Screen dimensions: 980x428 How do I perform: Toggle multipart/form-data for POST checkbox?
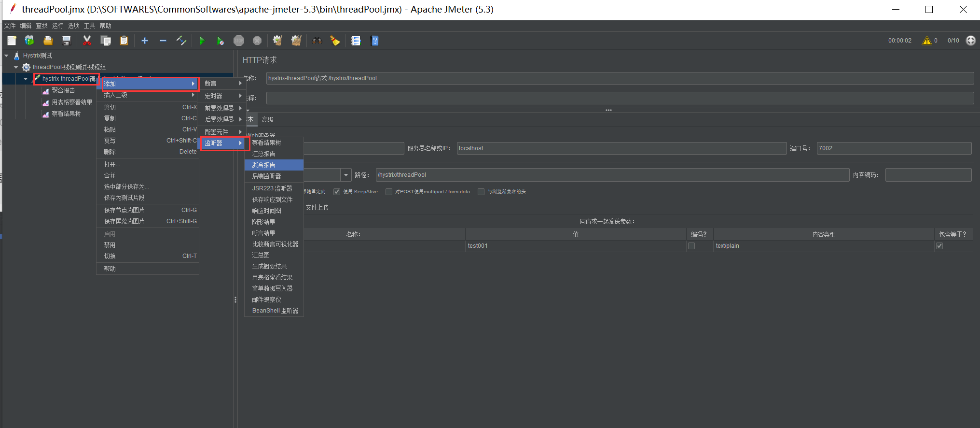pyautogui.click(x=388, y=192)
